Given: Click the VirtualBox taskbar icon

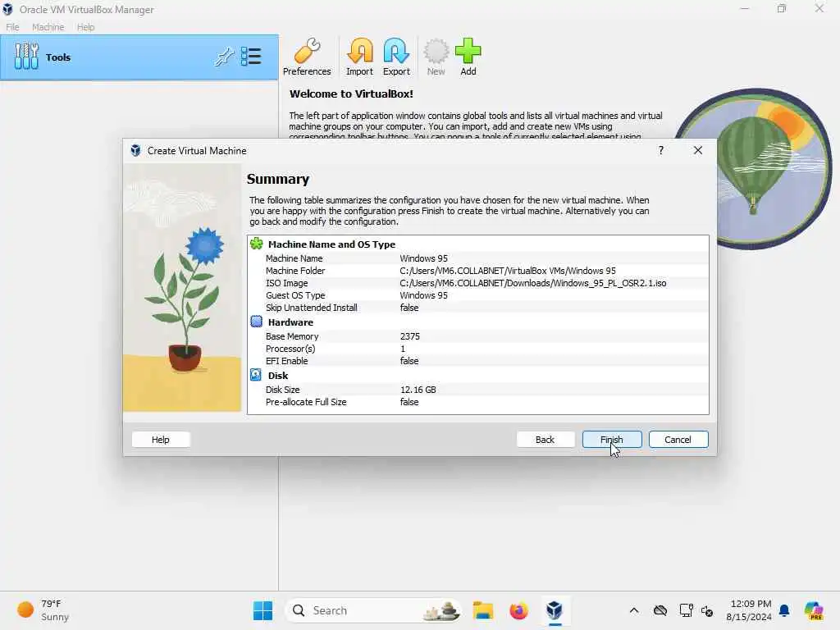Looking at the screenshot, I should [555, 610].
